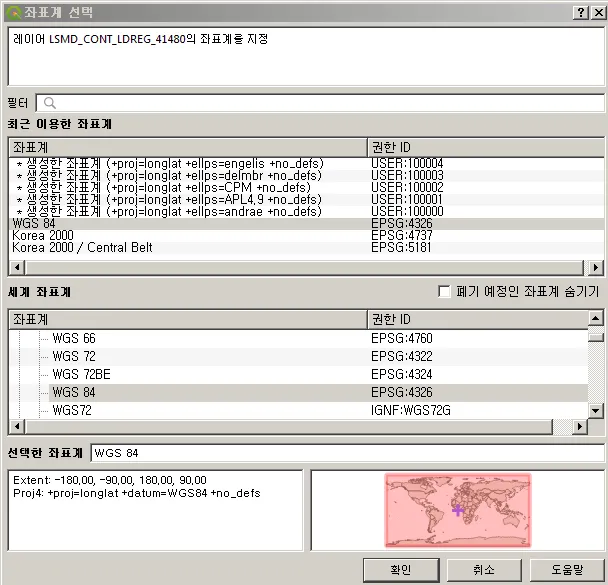Image resolution: width=608 pixels, height=585 pixels.
Task: Toggle 폐기 예정인 좌표계 숨기기 checkbox
Action: (x=445, y=291)
